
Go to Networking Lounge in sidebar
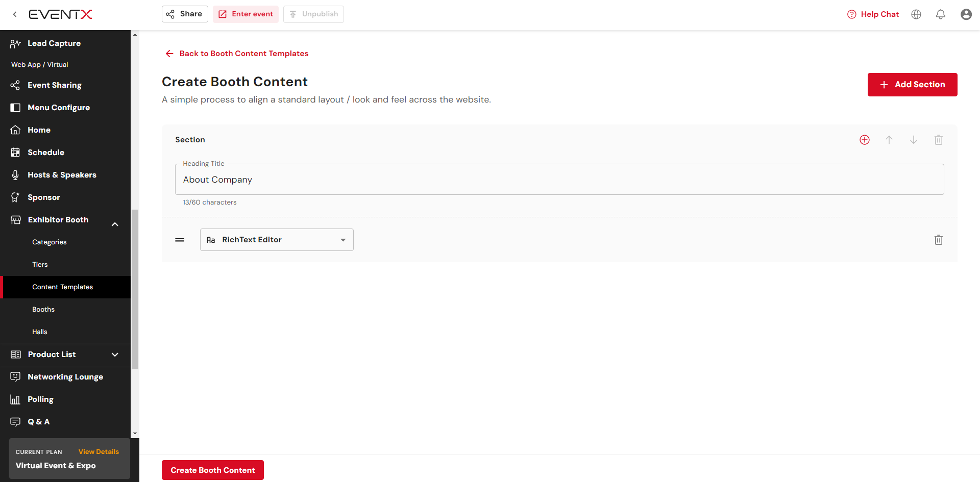point(65,377)
